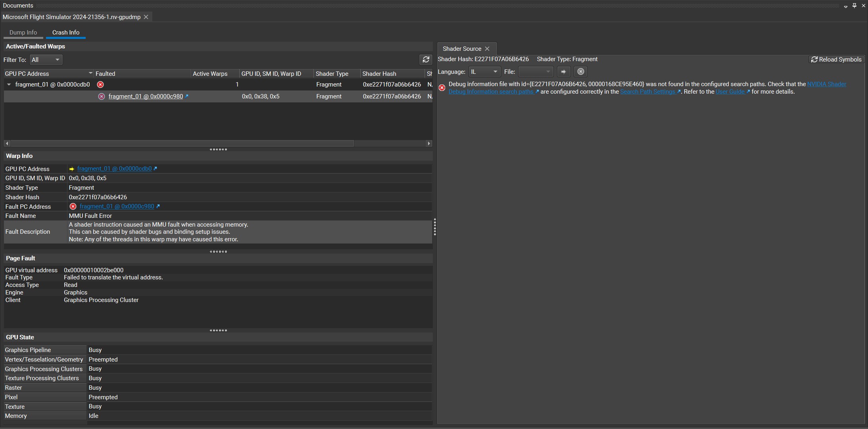The height and width of the screenshot is (429, 868).
Task: Click the warps table horizontal scrollbar thumb
Action: pos(182,143)
